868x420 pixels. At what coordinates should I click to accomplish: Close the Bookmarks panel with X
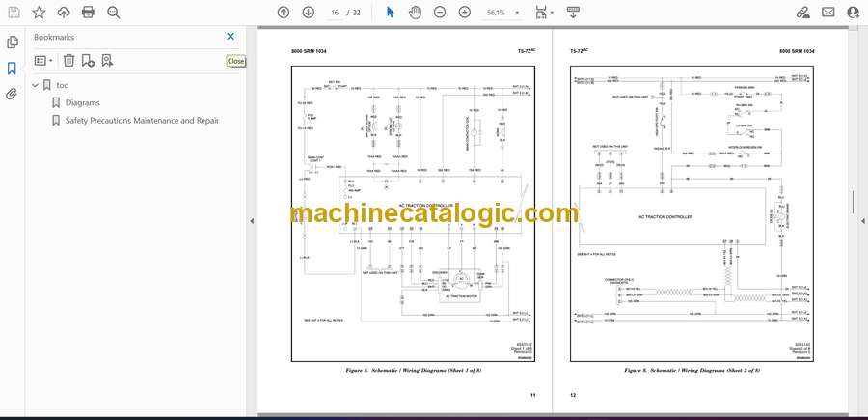pos(231,37)
